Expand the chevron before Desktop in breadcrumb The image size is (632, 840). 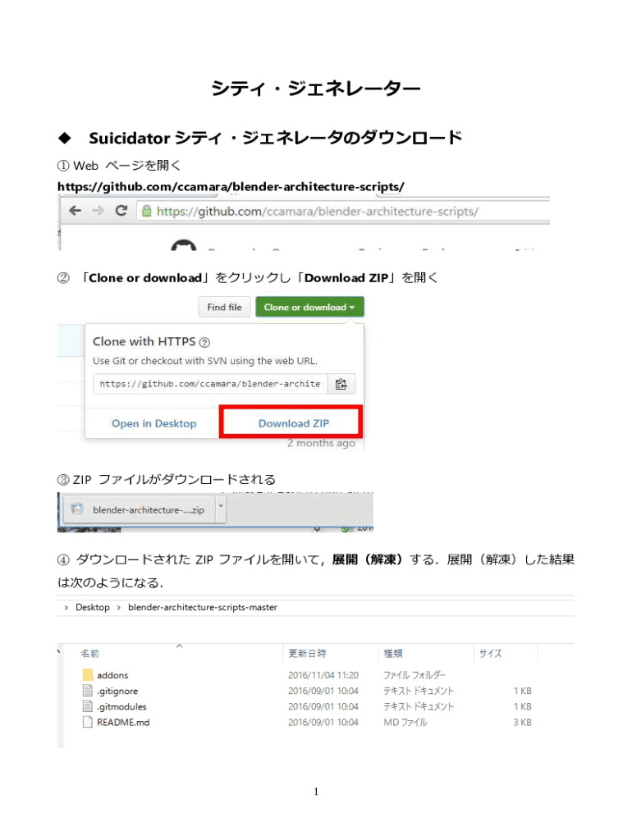coord(66,608)
